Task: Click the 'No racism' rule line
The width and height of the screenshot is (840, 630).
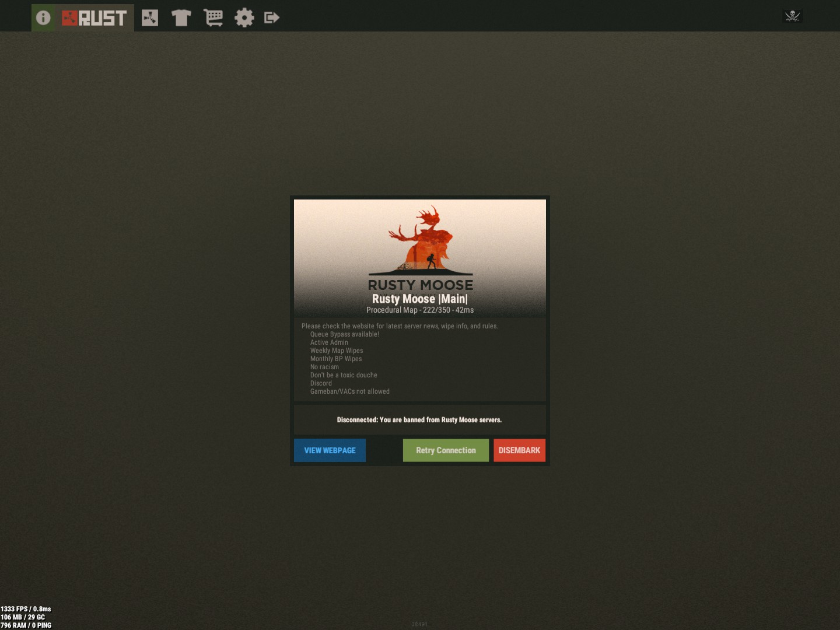Action: tap(324, 367)
